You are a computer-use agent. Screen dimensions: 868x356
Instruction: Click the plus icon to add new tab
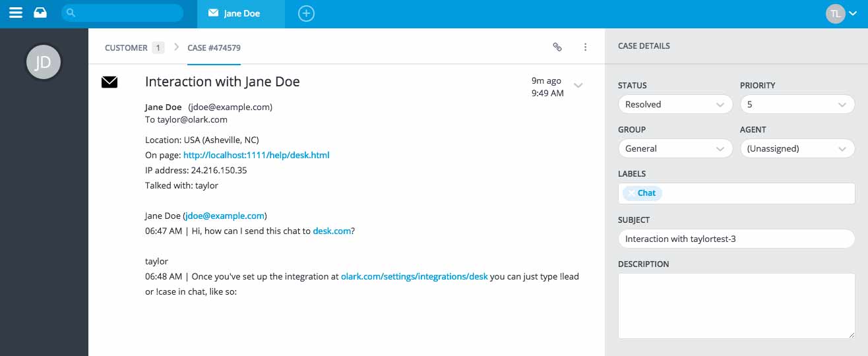tap(306, 13)
